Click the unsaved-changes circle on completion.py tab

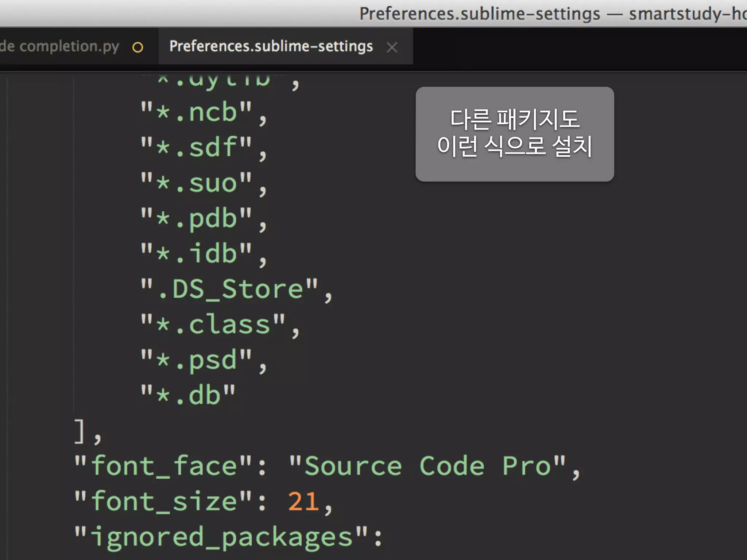pyautogui.click(x=138, y=47)
